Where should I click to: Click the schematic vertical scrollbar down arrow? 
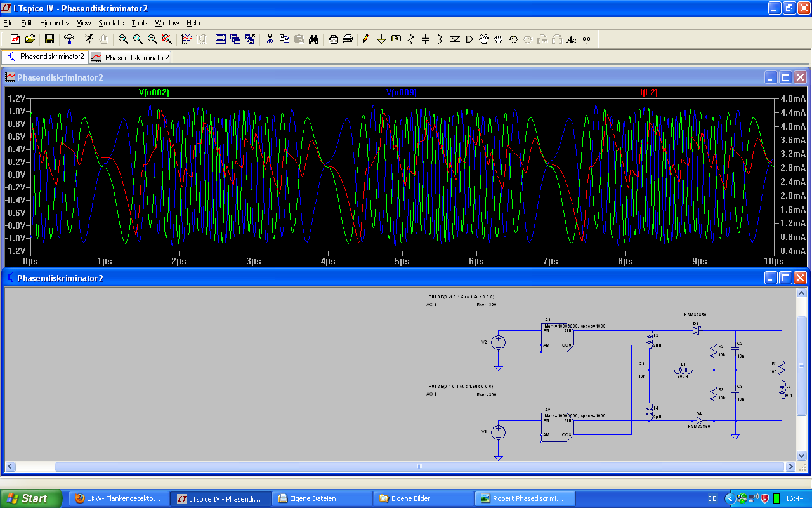[x=801, y=455]
